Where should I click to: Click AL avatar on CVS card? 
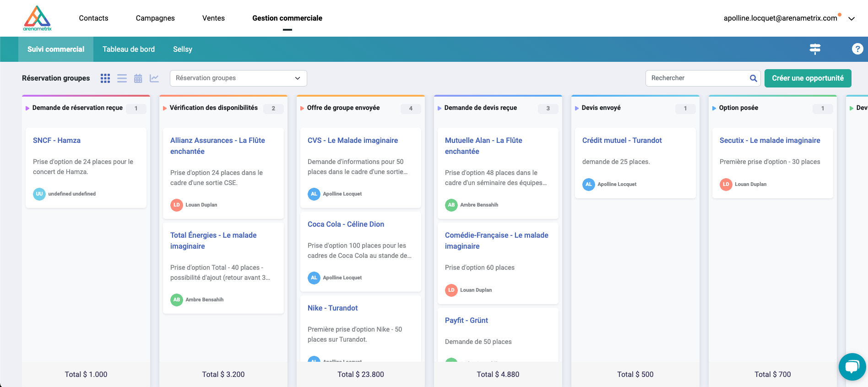(314, 194)
